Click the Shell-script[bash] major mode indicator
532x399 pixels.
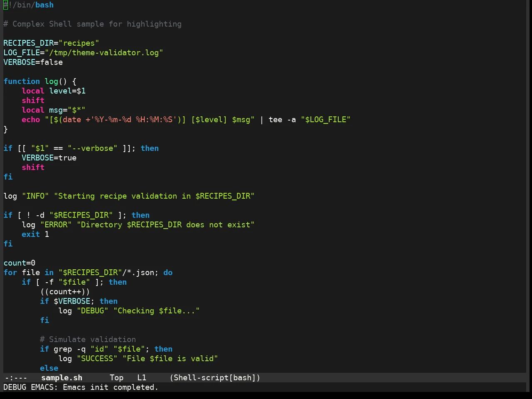(x=215, y=378)
